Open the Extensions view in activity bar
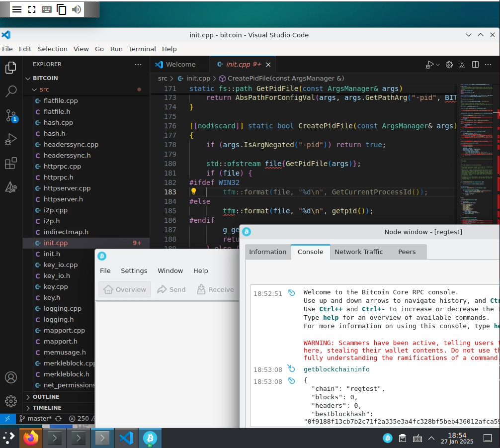Screen dimensions: 500x448 11,164
